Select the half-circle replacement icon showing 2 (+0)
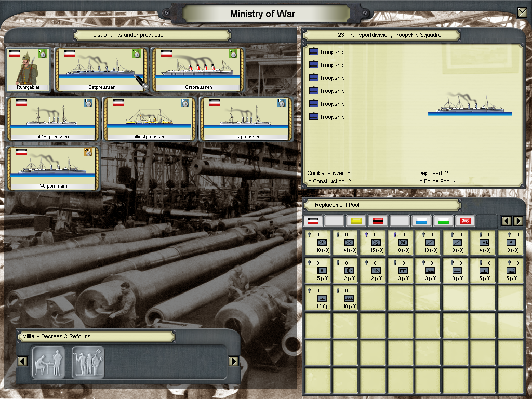This screenshot has height=399, width=532. pos(348,271)
